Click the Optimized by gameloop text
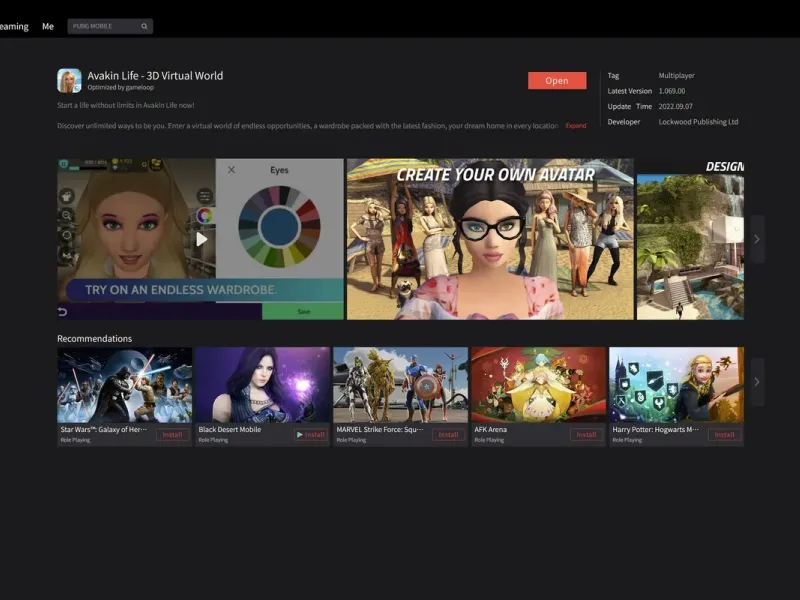 pyautogui.click(x=120, y=87)
